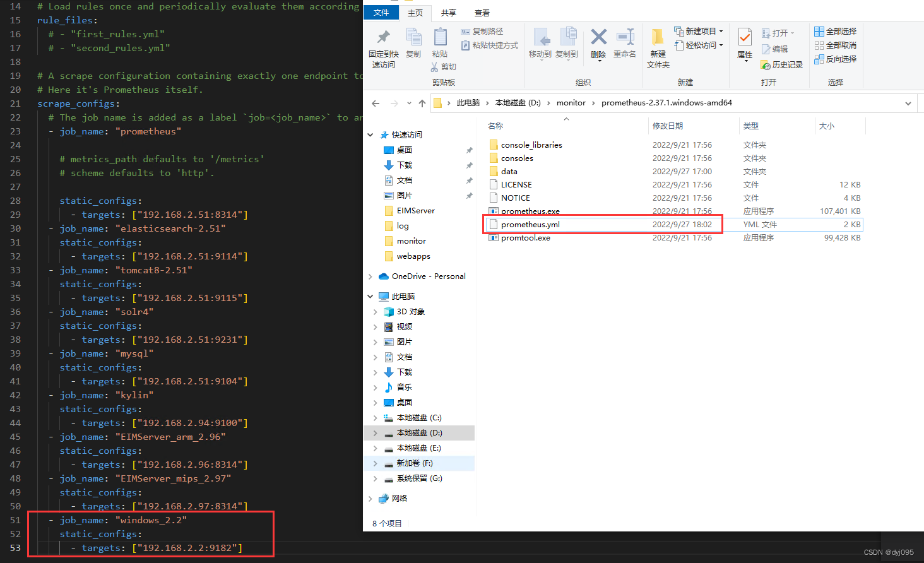Open the data folder

[509, 172]
